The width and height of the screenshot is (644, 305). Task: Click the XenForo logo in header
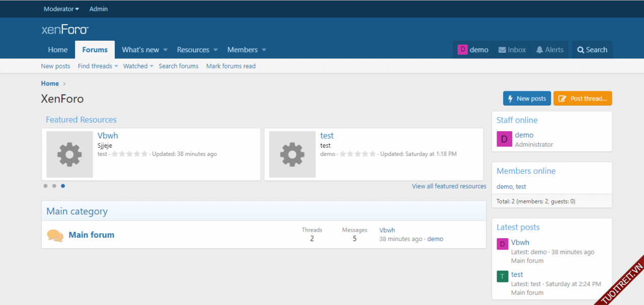(x=65, y=30)
